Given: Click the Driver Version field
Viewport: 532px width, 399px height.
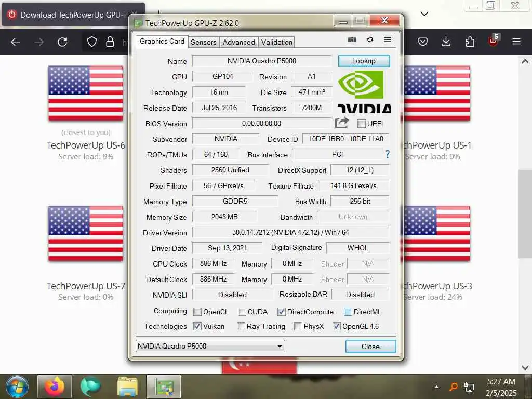Looking at the screenshot, I should coord(290,232).
